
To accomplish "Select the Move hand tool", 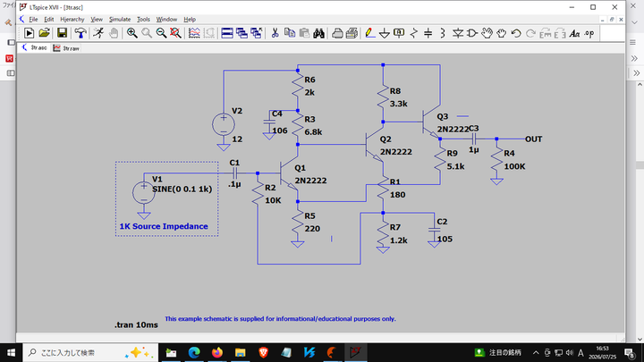I will point(487,33).
